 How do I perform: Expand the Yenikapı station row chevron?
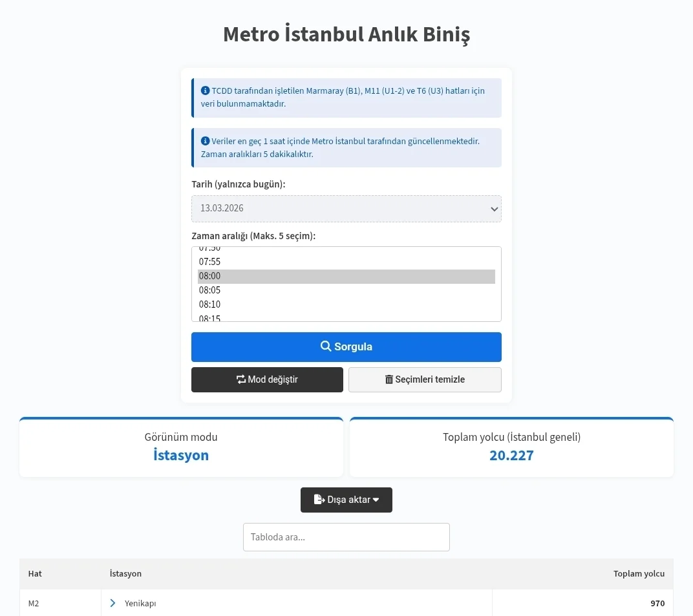pyautogui.click(x=112, y=603)
